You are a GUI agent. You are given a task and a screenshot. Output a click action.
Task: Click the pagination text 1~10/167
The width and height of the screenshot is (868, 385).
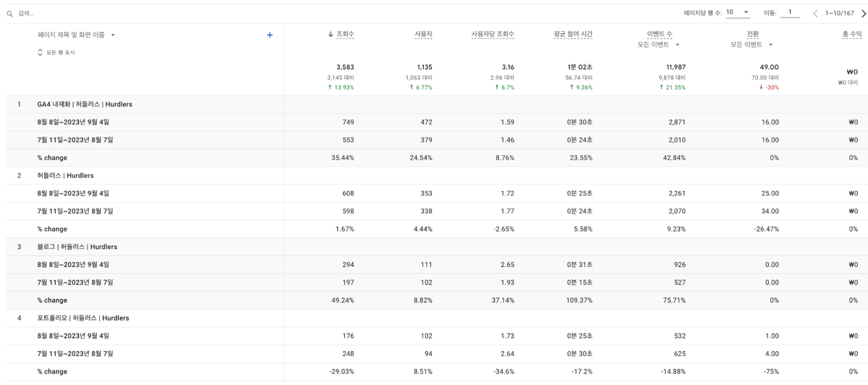(839, 13)
